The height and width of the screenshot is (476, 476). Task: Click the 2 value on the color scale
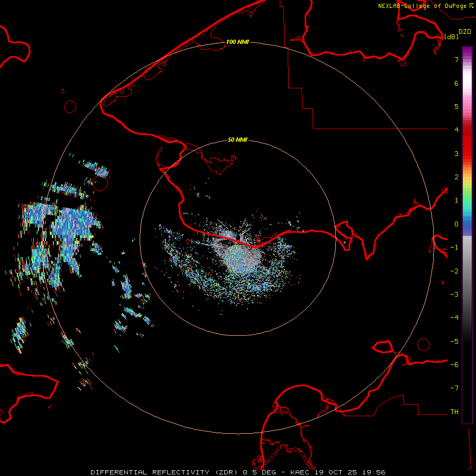pyautogui.click(x=456, y=177)
